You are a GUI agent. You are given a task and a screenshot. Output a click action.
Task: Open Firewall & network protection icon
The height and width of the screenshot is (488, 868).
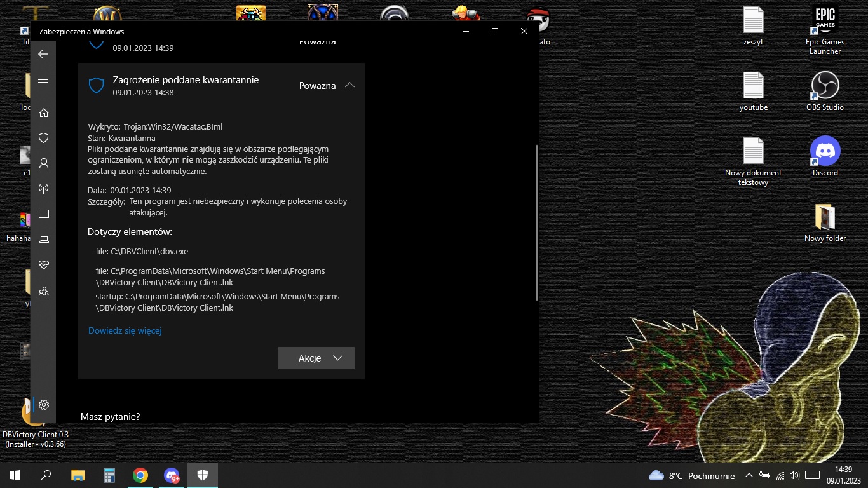[x=43, y=189]
